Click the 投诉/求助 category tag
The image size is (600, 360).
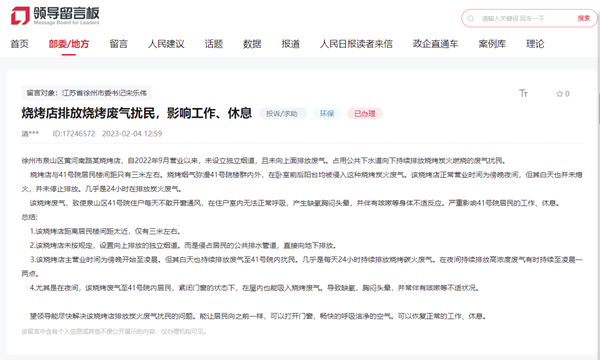click(x=282, y=114)
